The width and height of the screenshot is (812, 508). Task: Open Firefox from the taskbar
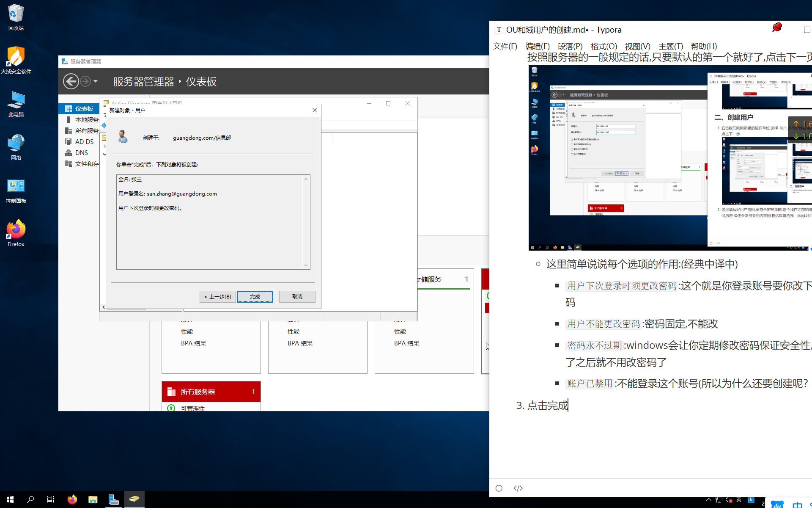[x=72, y=500]
